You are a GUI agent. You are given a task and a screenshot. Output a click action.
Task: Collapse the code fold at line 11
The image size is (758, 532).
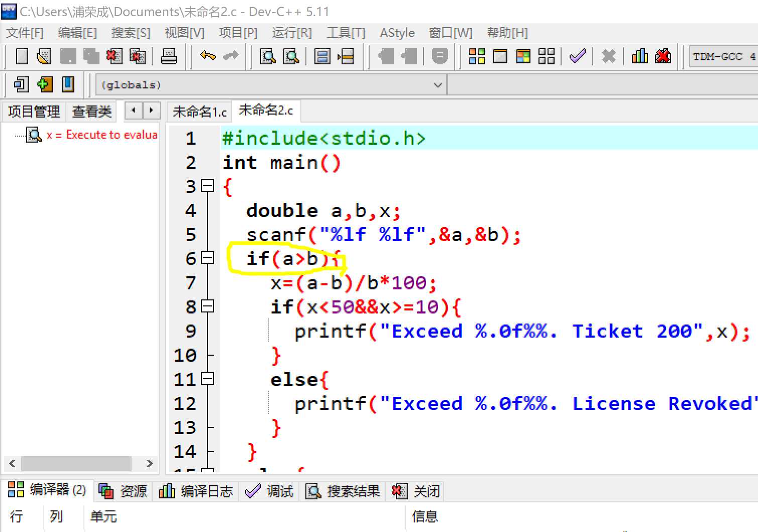click(x=207, y=379)
